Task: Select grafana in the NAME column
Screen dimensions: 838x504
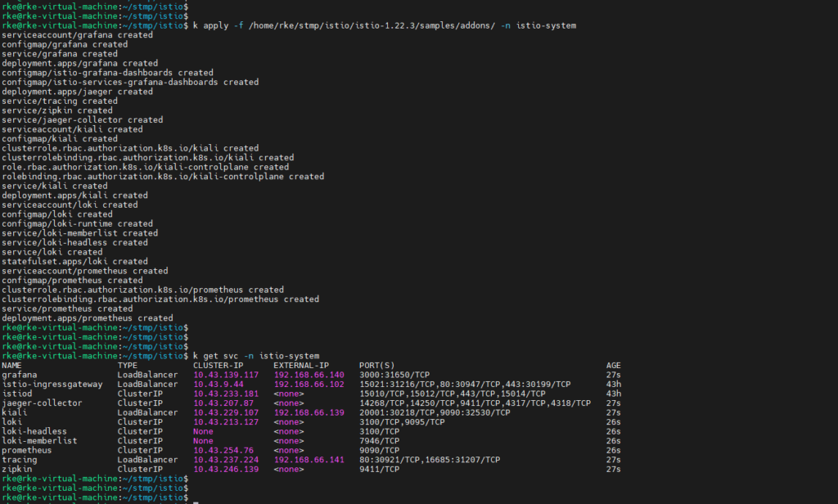Action: click(20, 376)
